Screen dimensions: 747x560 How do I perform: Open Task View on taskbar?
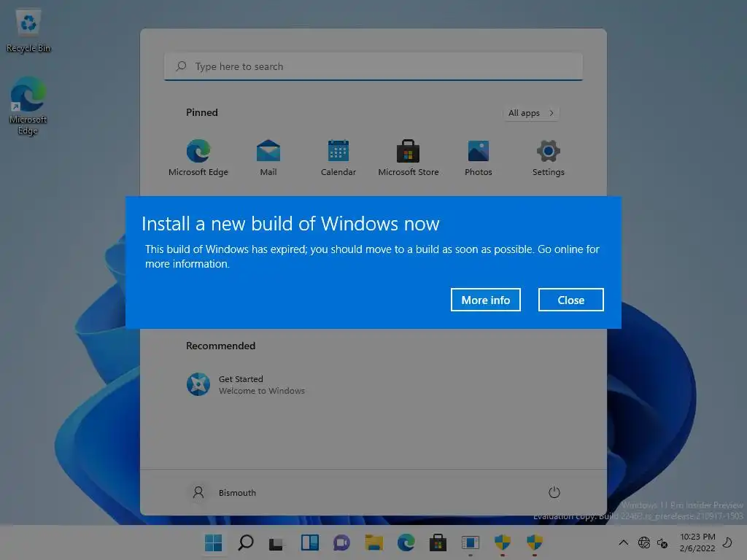[276, 542]
